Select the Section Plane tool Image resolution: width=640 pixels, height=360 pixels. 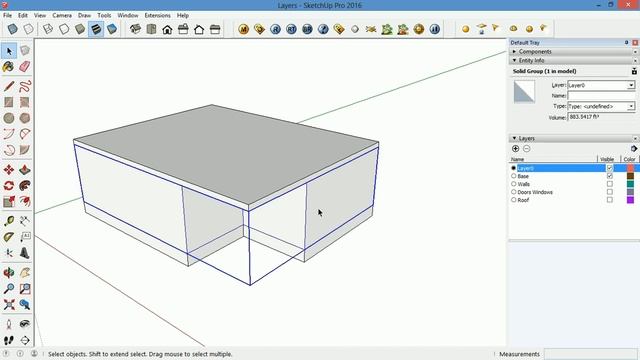(24, 340)
